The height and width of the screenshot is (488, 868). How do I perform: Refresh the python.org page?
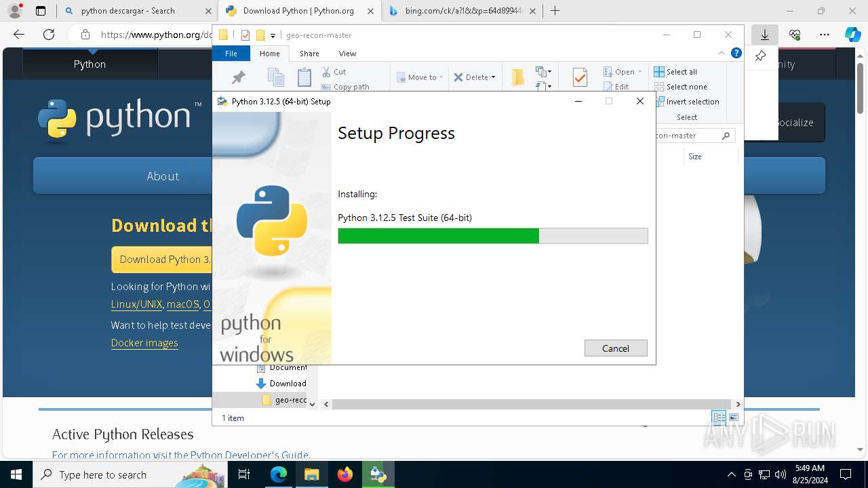49,35
